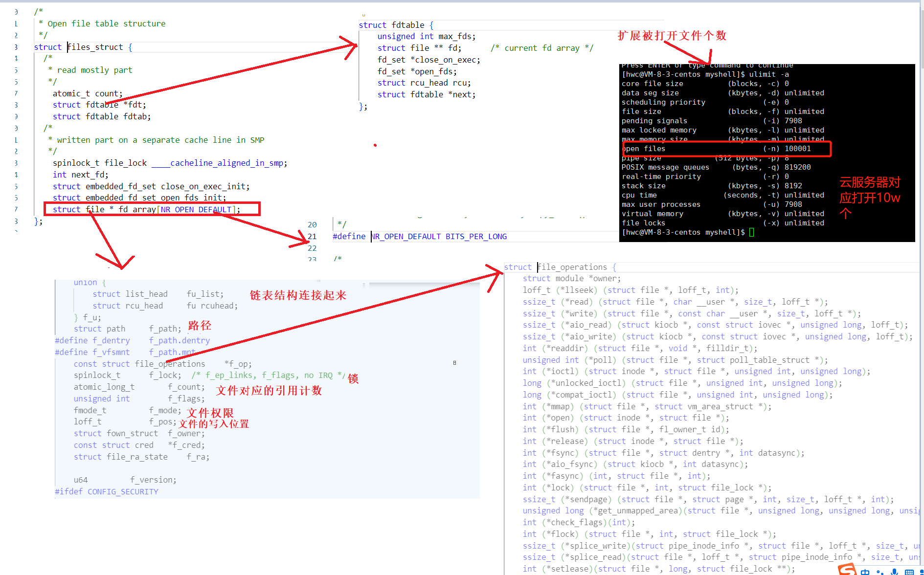Click the 'f_lock;' member

tap(165, 375)
